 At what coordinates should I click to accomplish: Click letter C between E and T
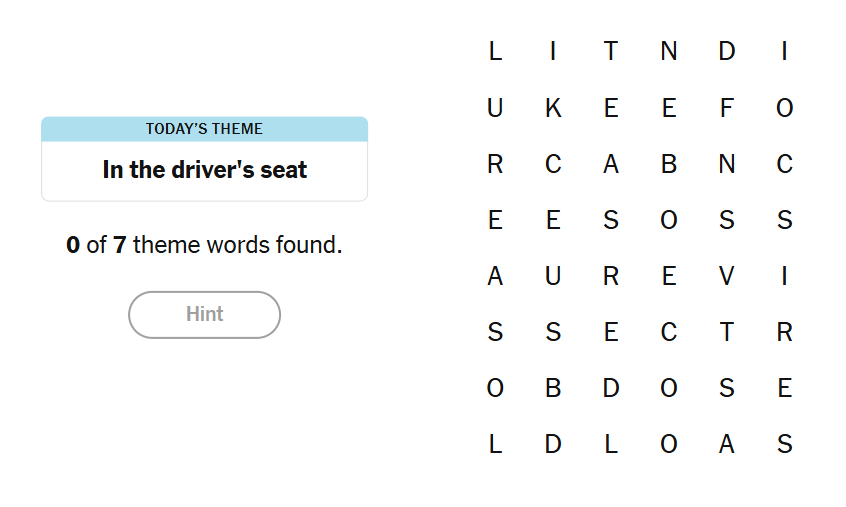click(x=669, y=333)
